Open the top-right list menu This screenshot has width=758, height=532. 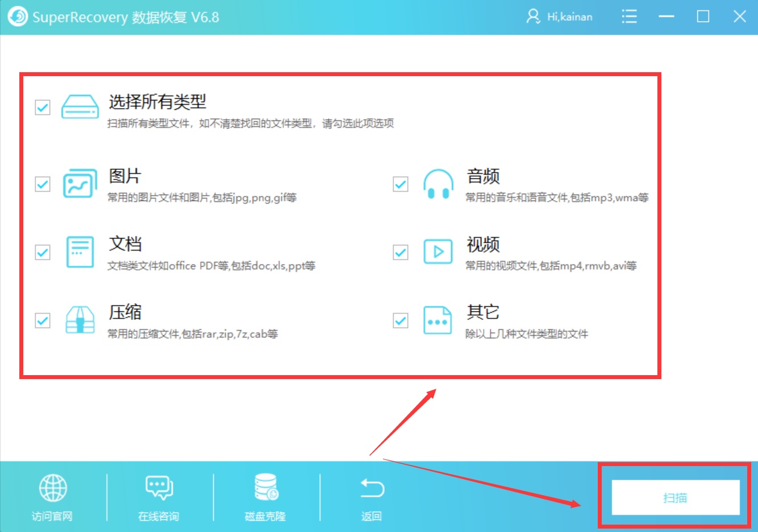pos(629,17)
